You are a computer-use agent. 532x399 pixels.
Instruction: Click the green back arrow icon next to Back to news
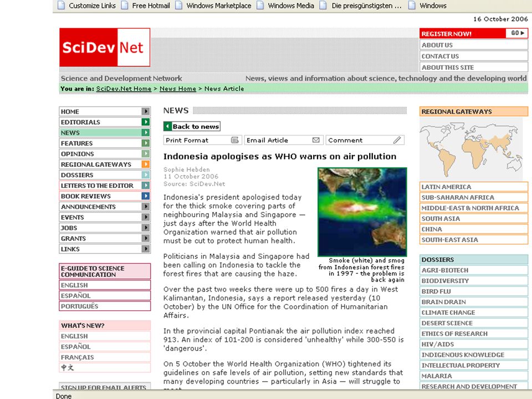(x=167, y=126)
